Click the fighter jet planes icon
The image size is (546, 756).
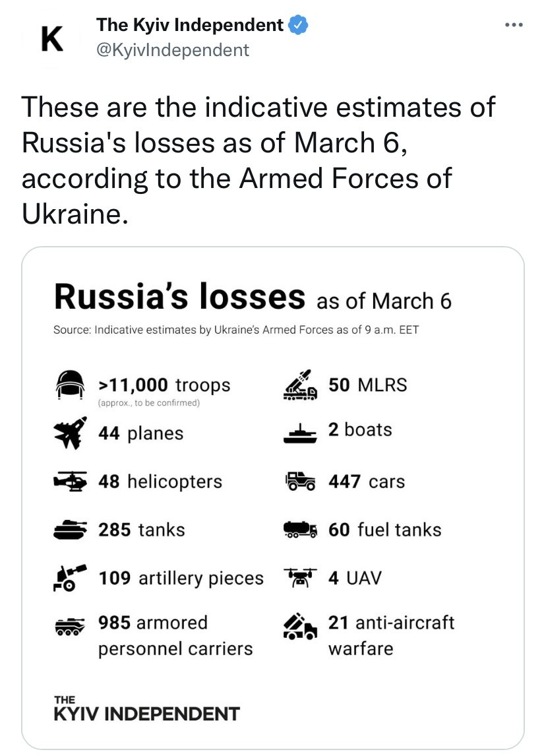[x=71, y=433]
